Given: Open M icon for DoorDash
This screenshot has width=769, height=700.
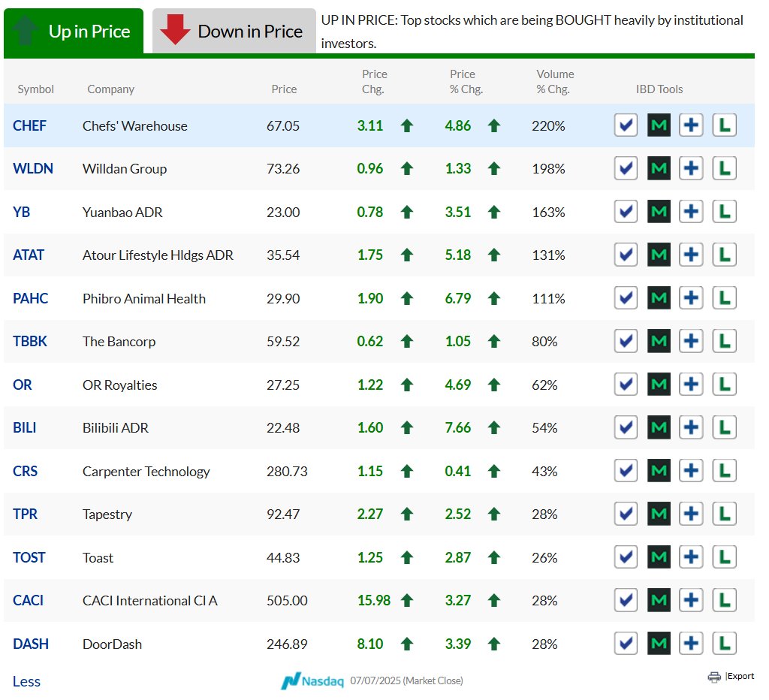Looking at the screenshot, I should (658, 644).
